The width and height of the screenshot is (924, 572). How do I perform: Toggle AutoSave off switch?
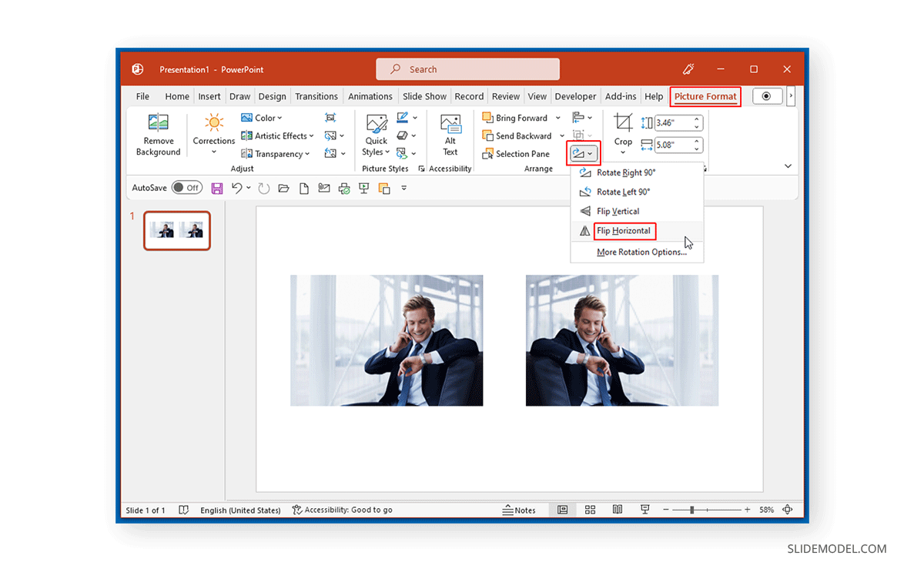(187, 187)
